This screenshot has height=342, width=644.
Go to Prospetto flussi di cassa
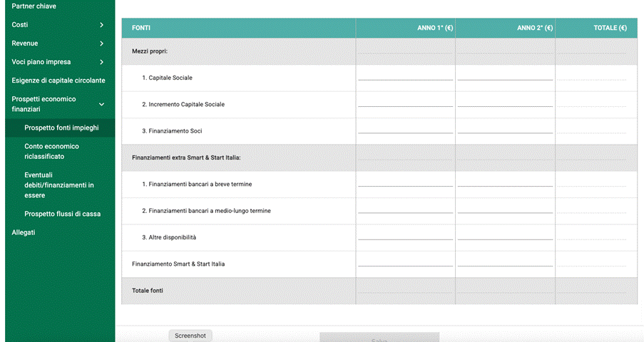click(x=63, y=214)
